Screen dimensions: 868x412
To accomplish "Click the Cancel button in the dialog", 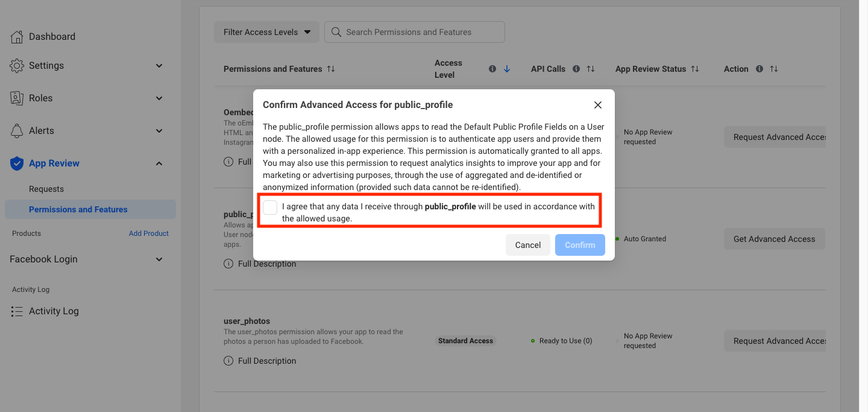I will click(528, 245).
